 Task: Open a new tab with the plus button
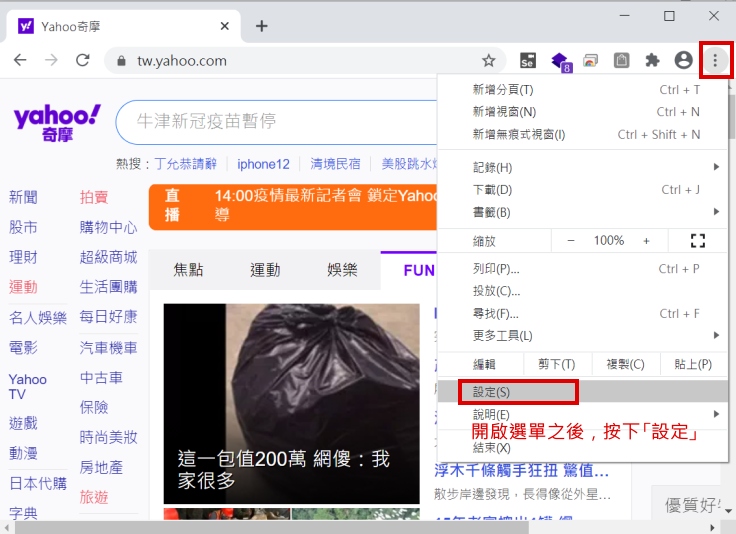coord(261,26)
